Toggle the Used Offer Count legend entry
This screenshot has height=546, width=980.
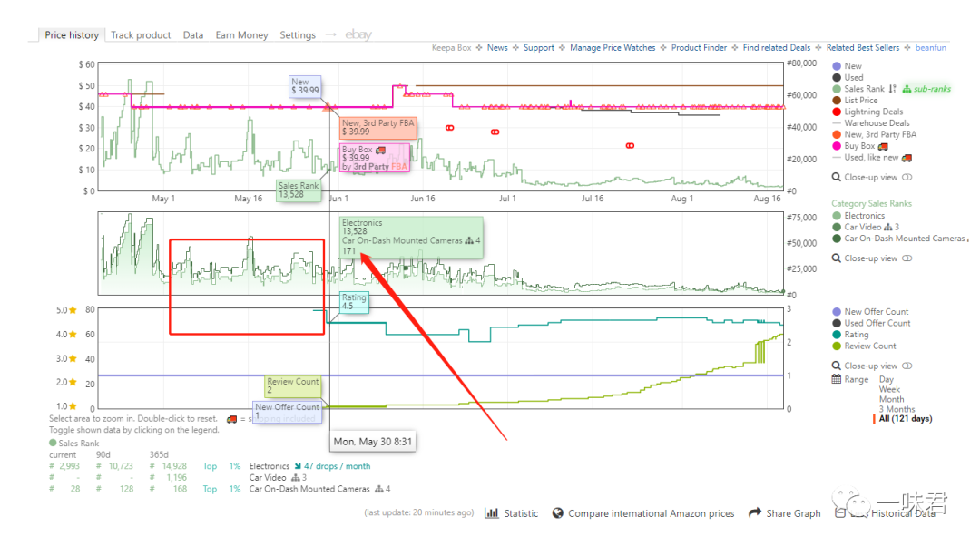pos(871,323)
